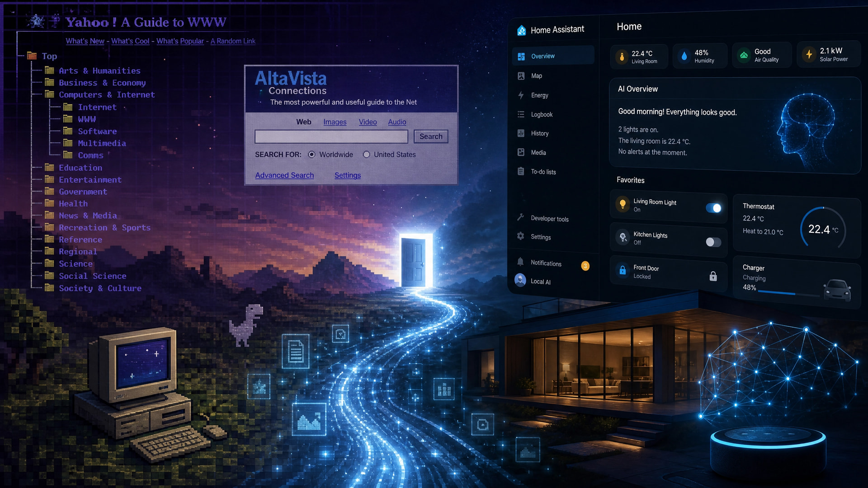The width and height of the screenshot is (868, 488).
Task: Open Overview in Home Assistant menu
Action: coord(553,56)
